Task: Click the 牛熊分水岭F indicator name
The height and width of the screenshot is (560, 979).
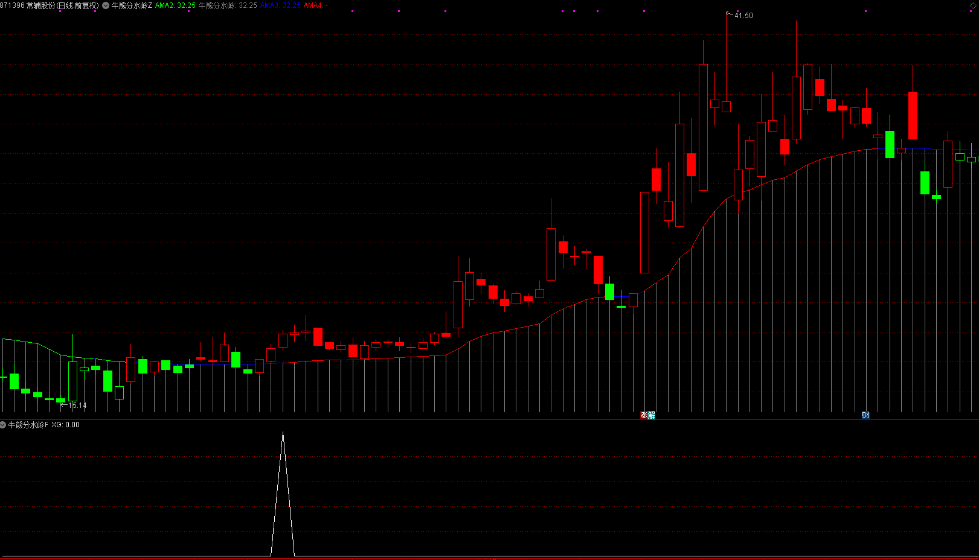Action: tap(28, 425)
